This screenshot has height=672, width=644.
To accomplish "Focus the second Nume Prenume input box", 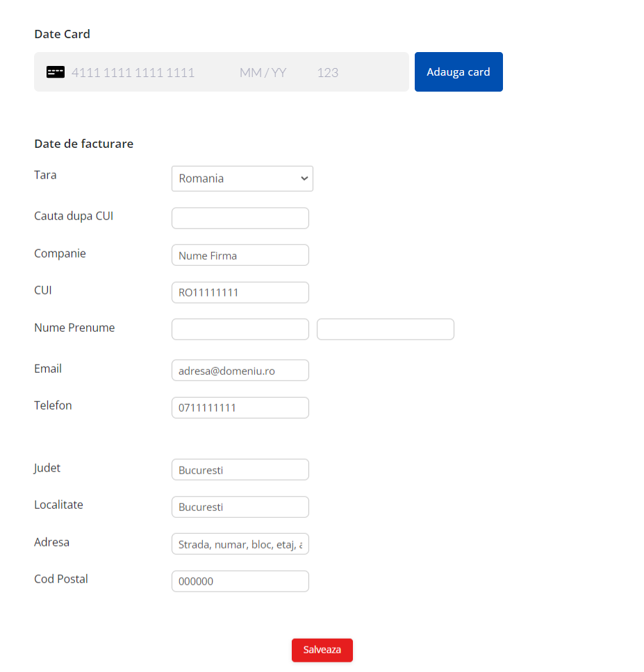I will coord(385,329).
